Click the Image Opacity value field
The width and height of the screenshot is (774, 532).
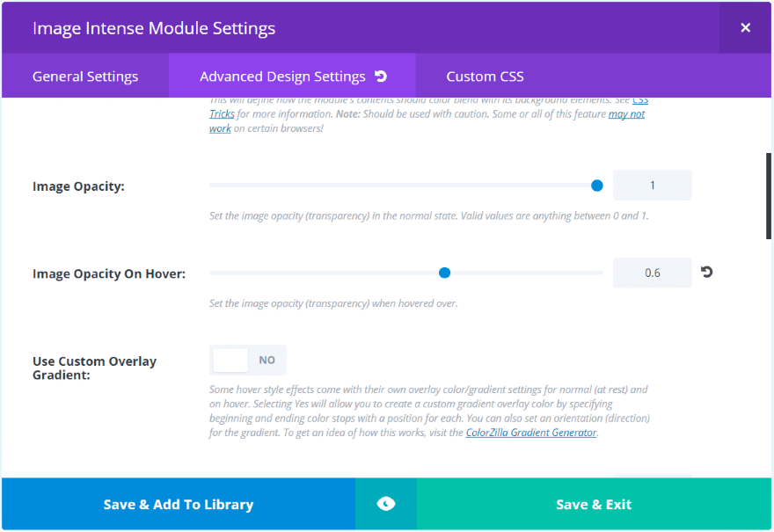coord(652,186)
